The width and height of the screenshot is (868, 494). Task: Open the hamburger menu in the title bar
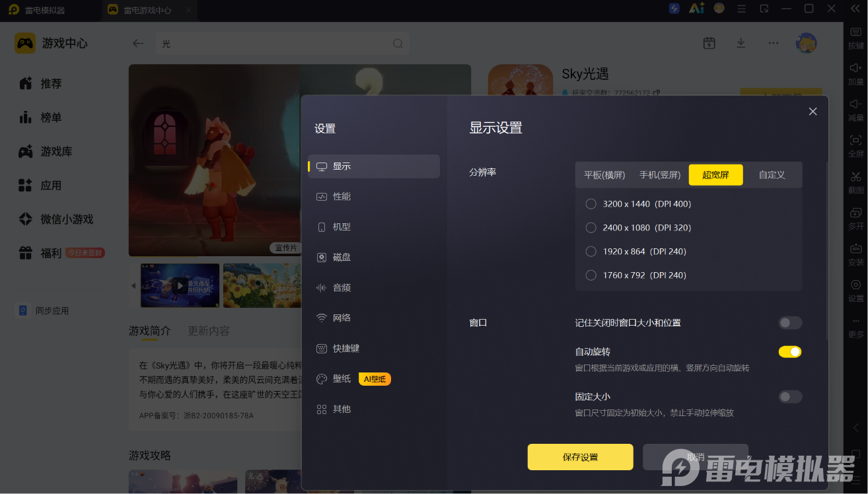pos(742,9)
